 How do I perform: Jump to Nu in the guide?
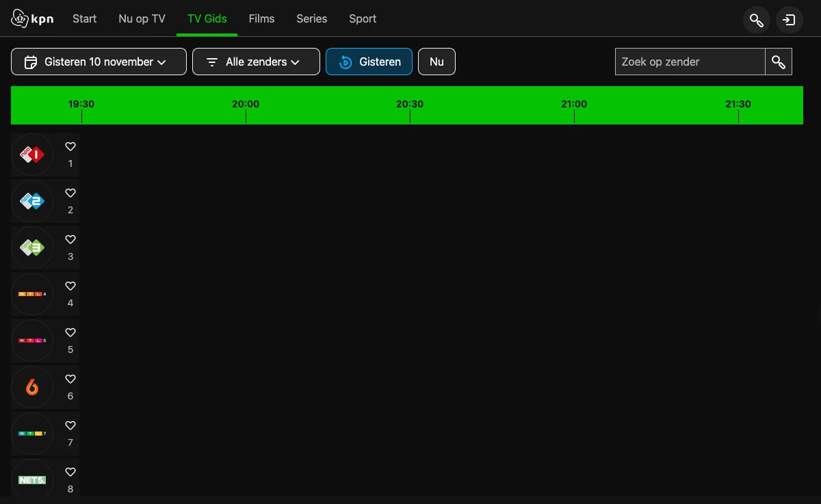coord(436,62)
